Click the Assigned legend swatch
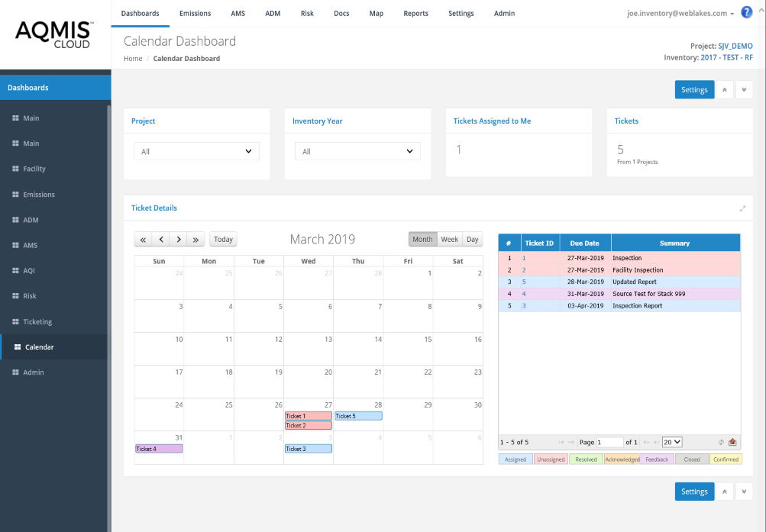 [516, 459]
